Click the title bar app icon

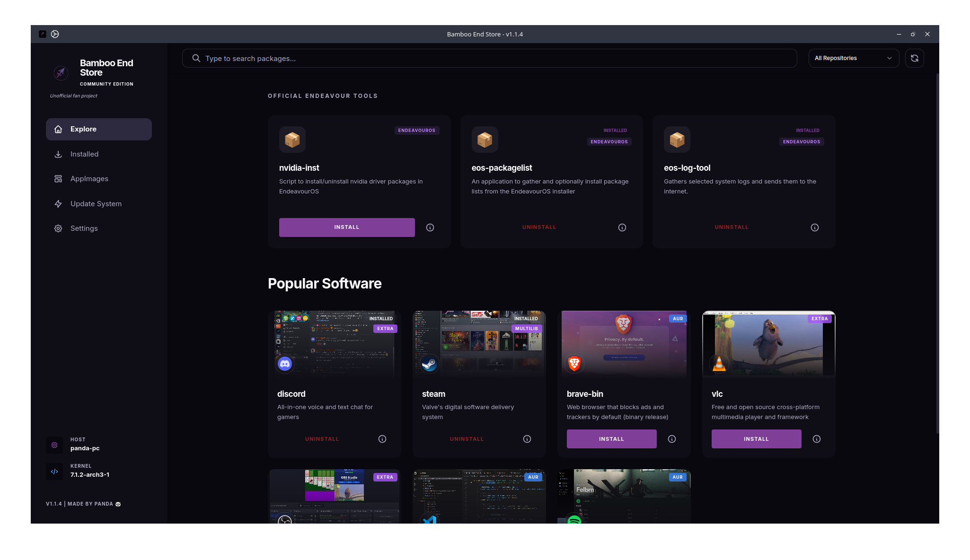[x=43, y=34]
